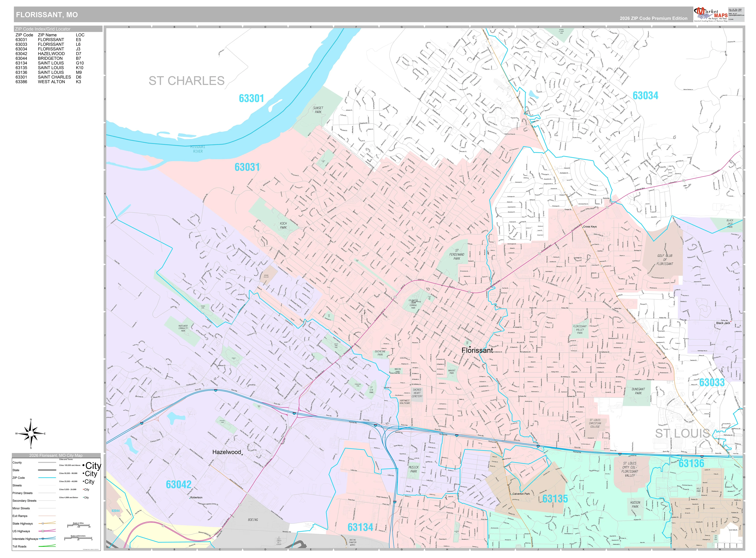The image size is (756, 558).
Task: Click the Scale in Kilometers bar
Action: (x=78, y=538)
